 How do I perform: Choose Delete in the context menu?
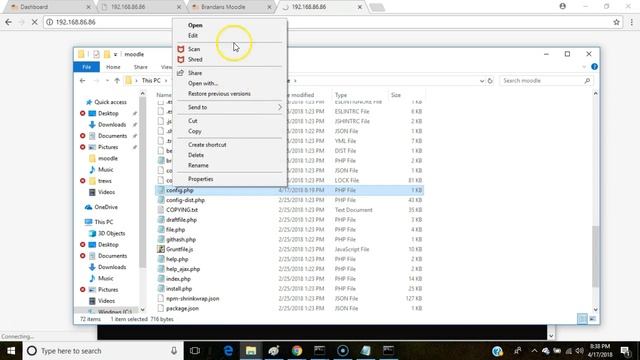pyautogui.click(x=196, y=155)
